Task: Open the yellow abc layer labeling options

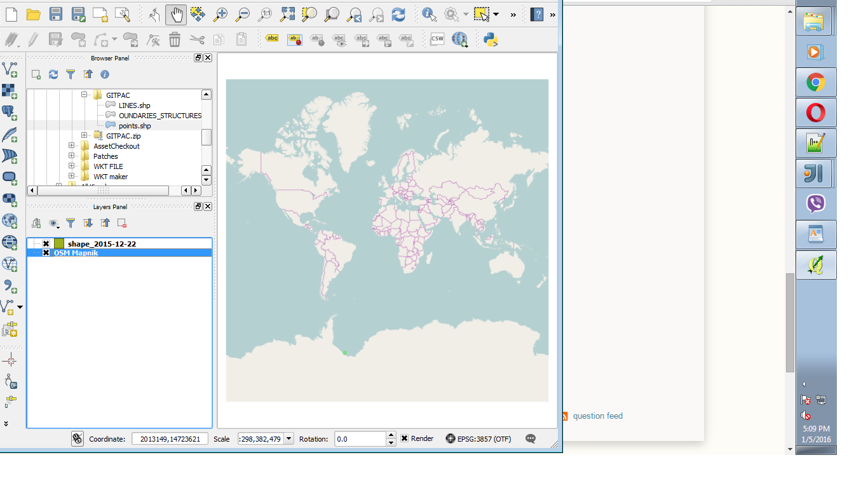Action: click(272, 39)
